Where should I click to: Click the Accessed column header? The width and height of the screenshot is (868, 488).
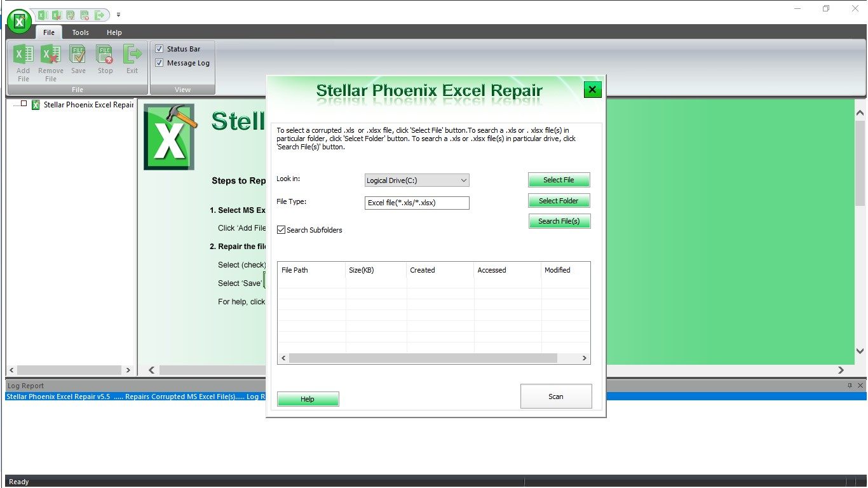point(508,270)
